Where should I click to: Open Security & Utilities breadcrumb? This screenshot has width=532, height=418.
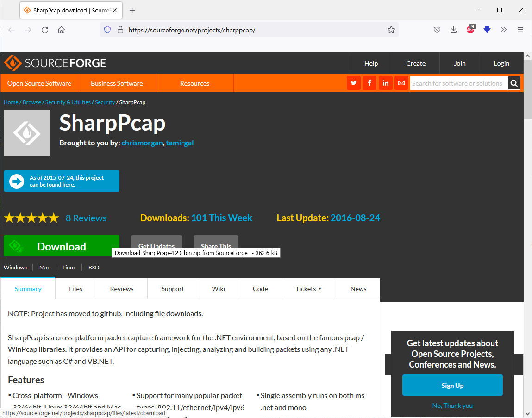(68, 102)
